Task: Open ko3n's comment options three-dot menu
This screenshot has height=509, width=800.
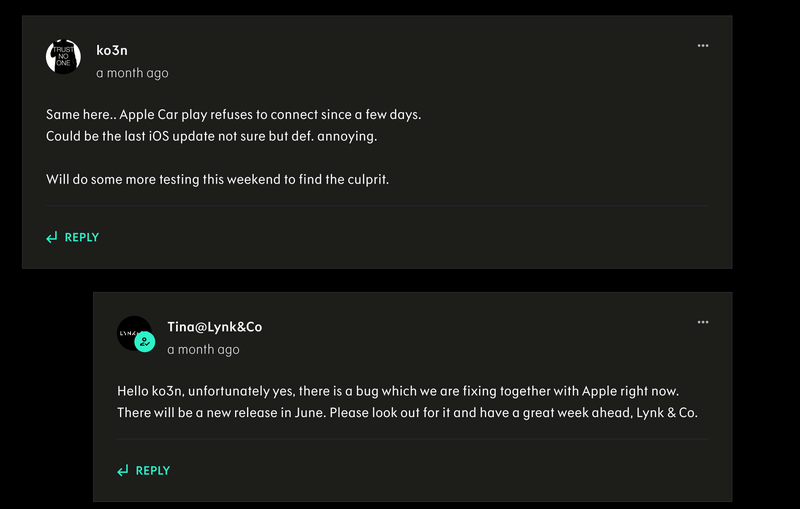Action: pyautogui.click(x=703, y=45)
